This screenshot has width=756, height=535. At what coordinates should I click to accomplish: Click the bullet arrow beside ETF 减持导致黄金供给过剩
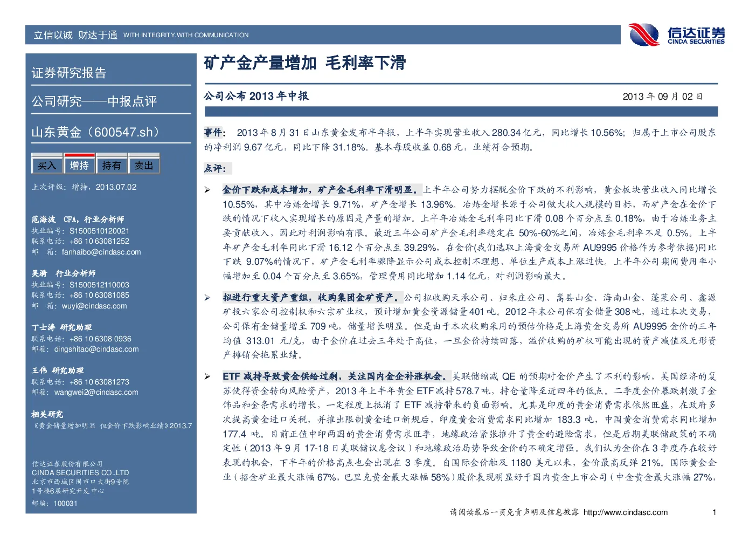[x=207, y=376]
